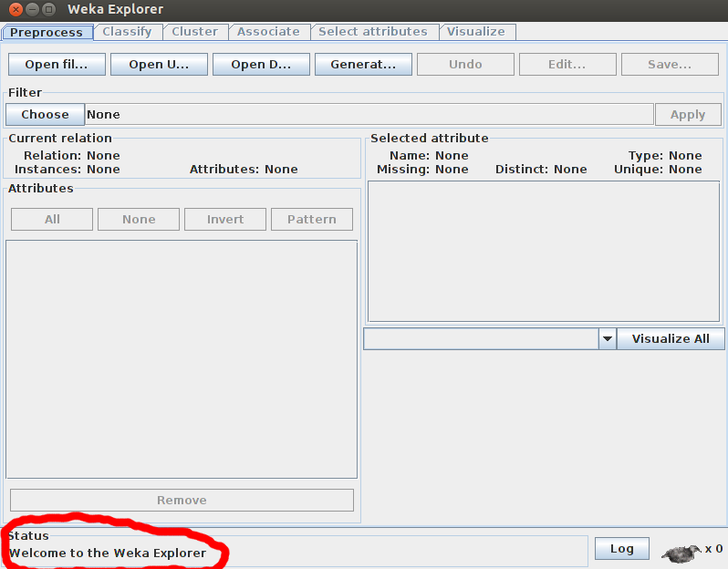Screen dimensions: 728x569
Task: Apply the selected filter
Action: click(688, 114)
